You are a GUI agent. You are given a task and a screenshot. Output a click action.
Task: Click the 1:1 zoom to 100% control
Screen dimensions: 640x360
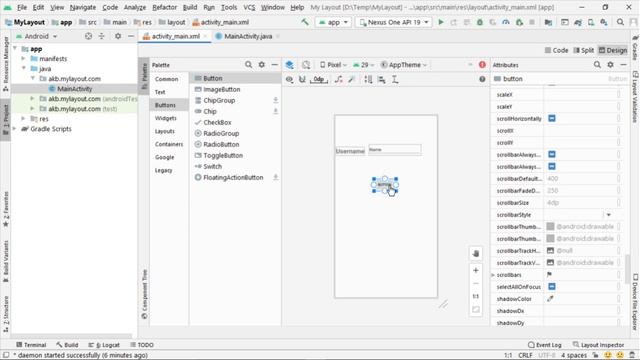click(x=476, y=296)
